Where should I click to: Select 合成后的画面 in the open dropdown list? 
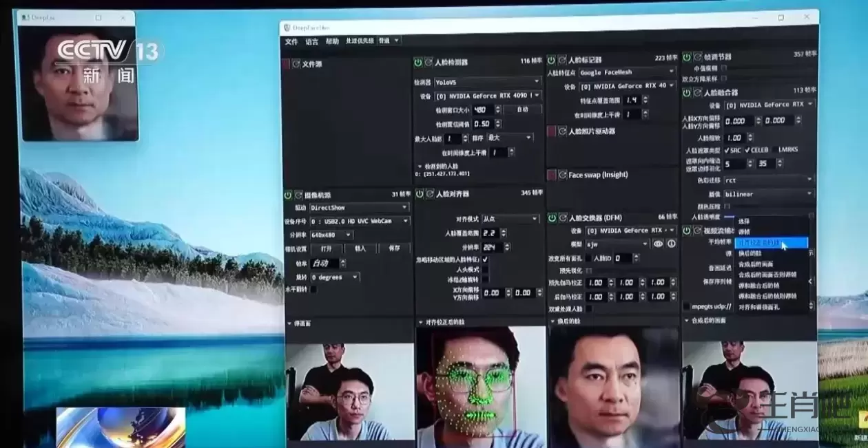(x=756, y=264)
